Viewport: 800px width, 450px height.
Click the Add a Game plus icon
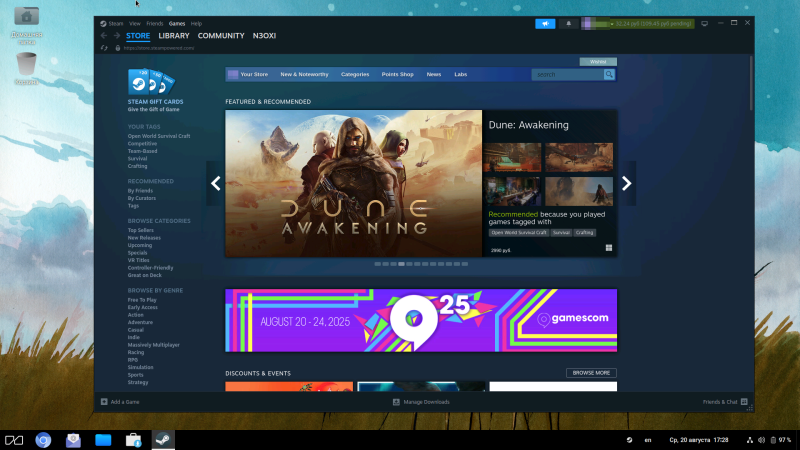click(104, 402)
